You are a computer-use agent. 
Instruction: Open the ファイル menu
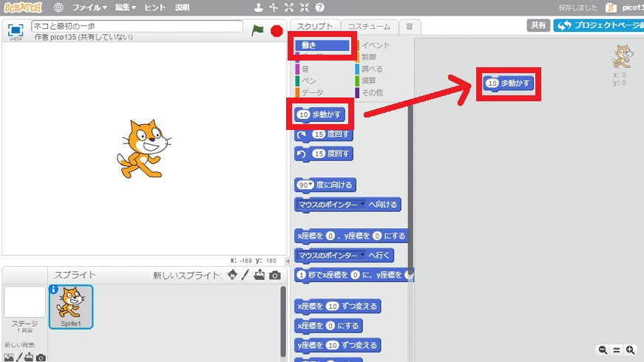click(x=89, y=7)
